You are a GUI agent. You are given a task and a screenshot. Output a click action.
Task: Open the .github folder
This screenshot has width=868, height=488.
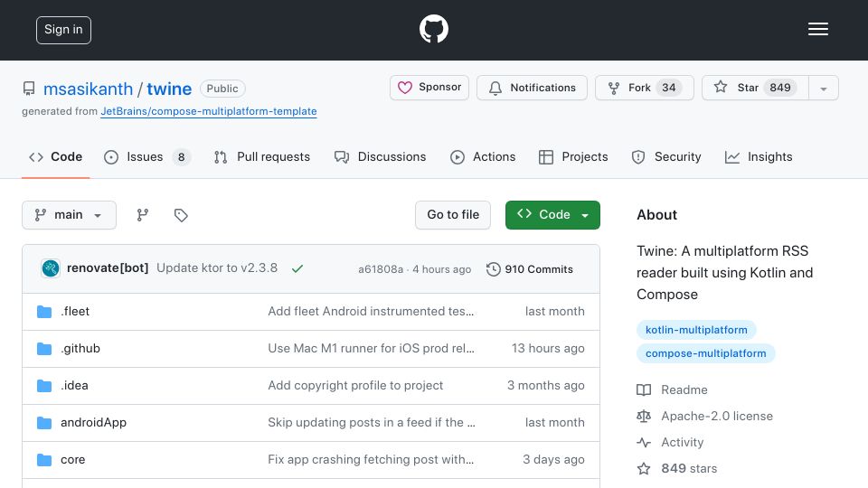[80, 349]
